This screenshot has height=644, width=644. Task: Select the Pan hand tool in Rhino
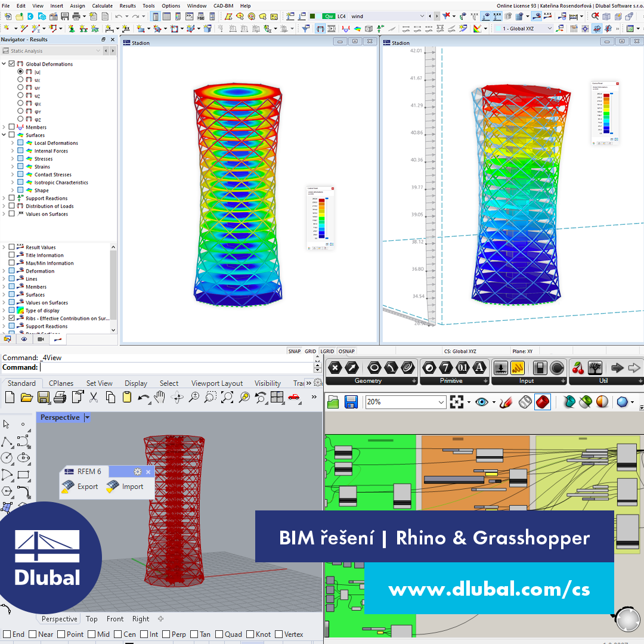point(160,397)
